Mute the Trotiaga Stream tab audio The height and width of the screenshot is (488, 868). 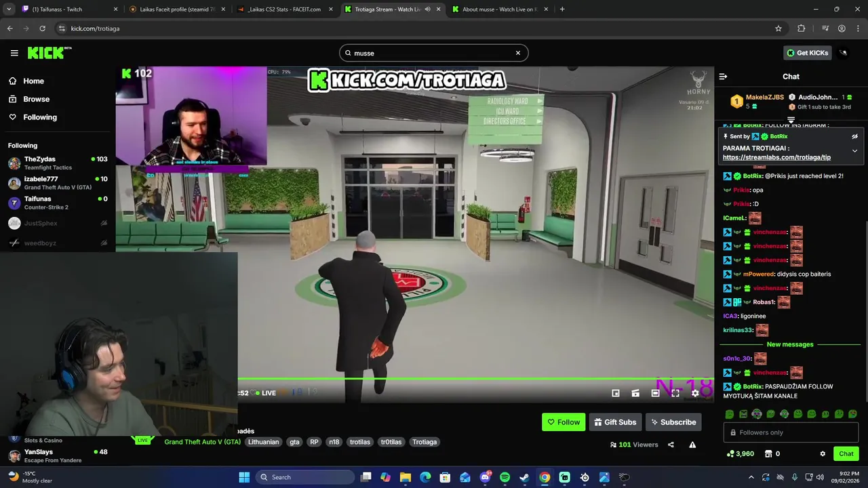coord(427,9)
